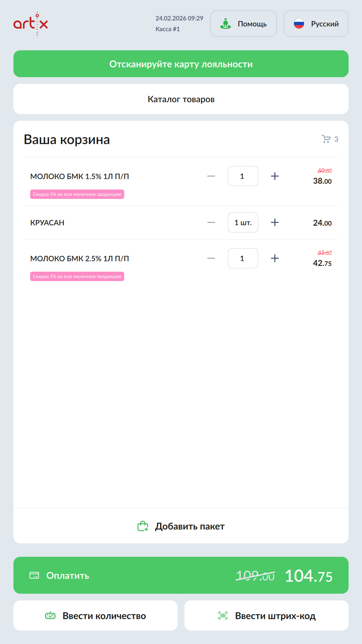The width and height of the screenshot is (362, 644).
Task: Decrease quantity of КРУАСАН
Action: coord(211,222)
